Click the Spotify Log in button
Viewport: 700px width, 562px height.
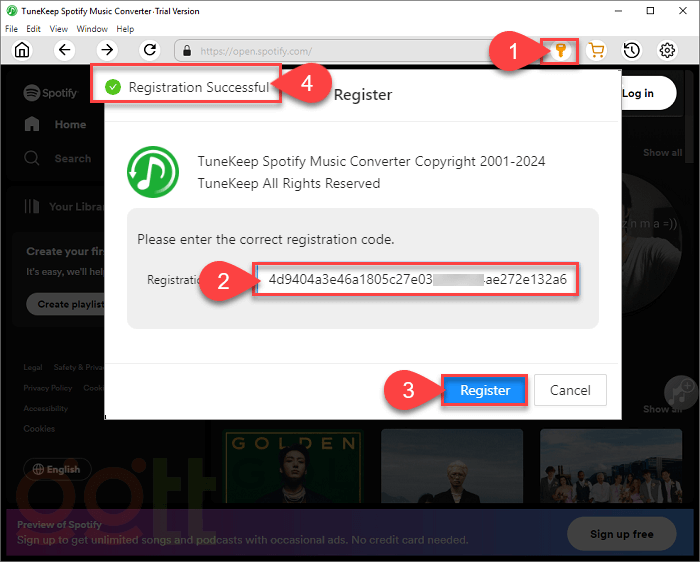point(648,93)
